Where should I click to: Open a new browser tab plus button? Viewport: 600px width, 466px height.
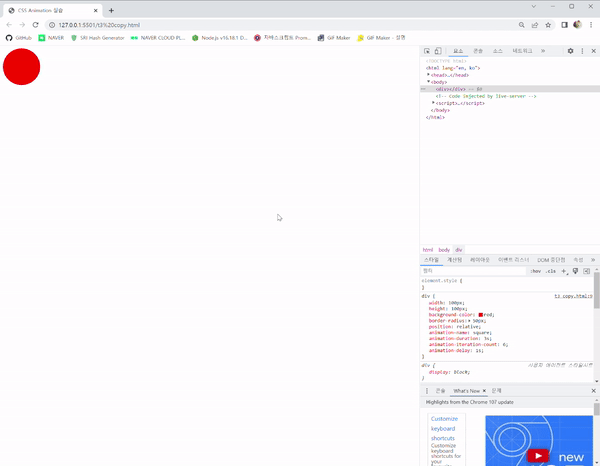click(111, 11)
